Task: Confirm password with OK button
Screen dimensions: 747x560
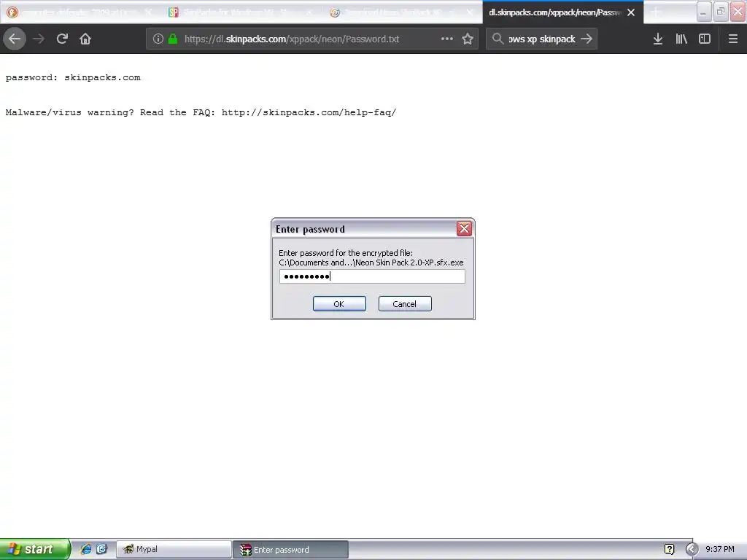Action: click(x=339, y=304)
